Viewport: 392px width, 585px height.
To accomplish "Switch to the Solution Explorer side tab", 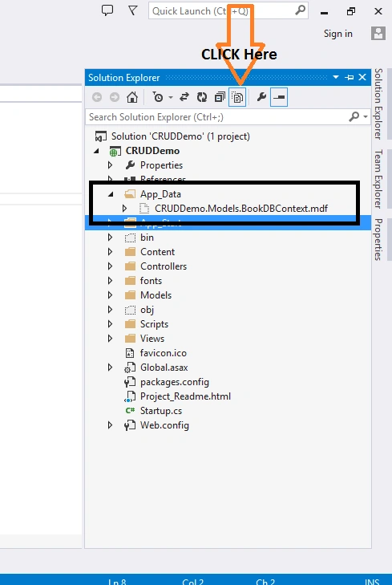I will [378, 104].
